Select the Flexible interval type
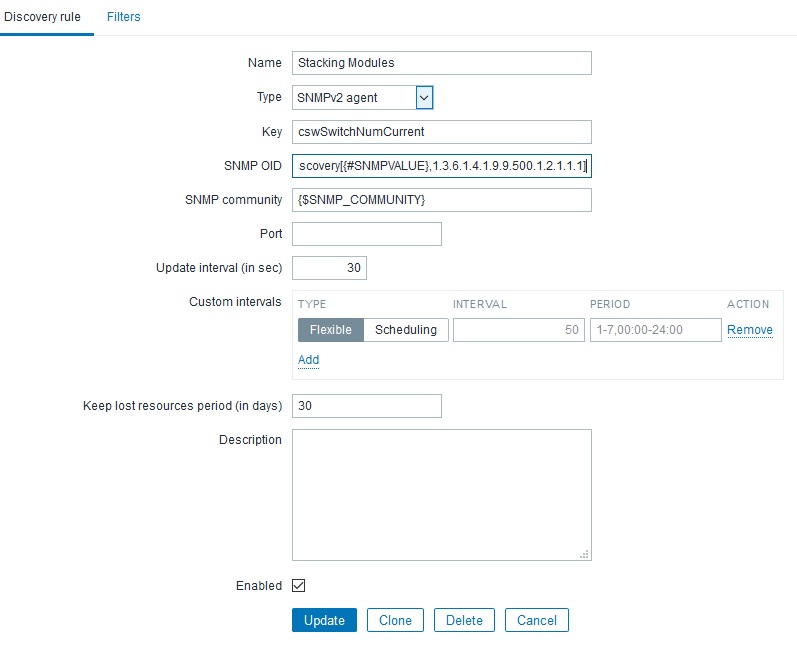Screen dimensions: 797x645 pos(330,330)
